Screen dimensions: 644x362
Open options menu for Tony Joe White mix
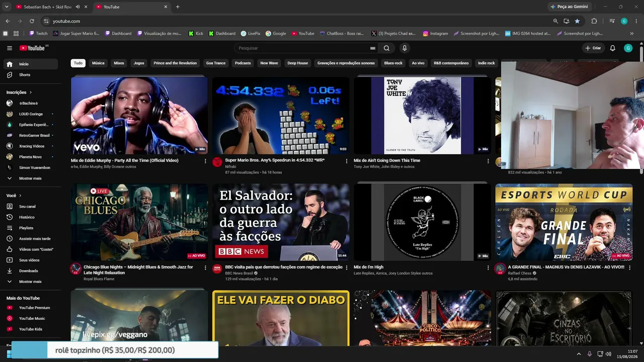488,161
